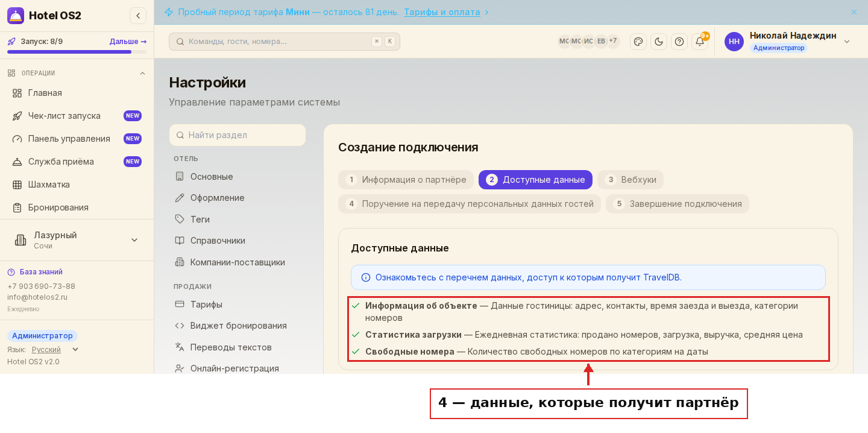
Task: Click the user-check icon beside Онлайн-регистрация
Action: [x=180, y=368]
